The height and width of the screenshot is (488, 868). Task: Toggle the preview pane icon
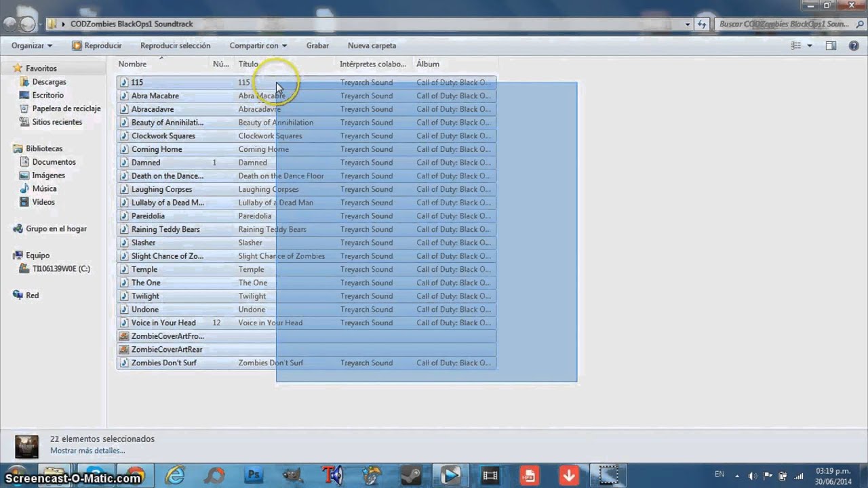click(x=831, y=45)
